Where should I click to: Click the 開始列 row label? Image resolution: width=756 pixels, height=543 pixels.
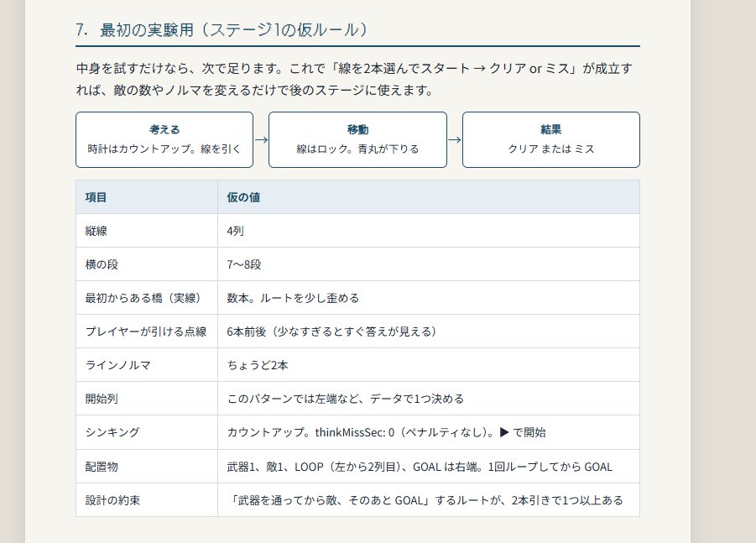[x=102, y=399]
